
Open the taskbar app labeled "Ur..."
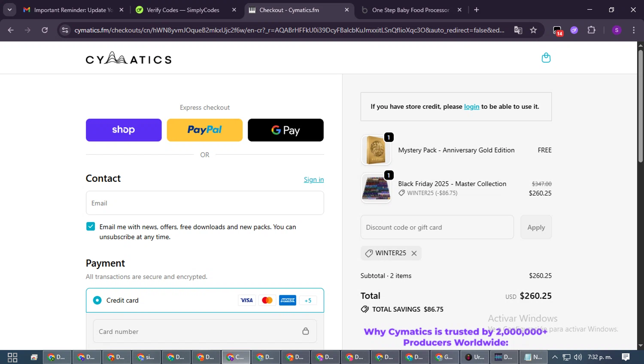point(475,357)
